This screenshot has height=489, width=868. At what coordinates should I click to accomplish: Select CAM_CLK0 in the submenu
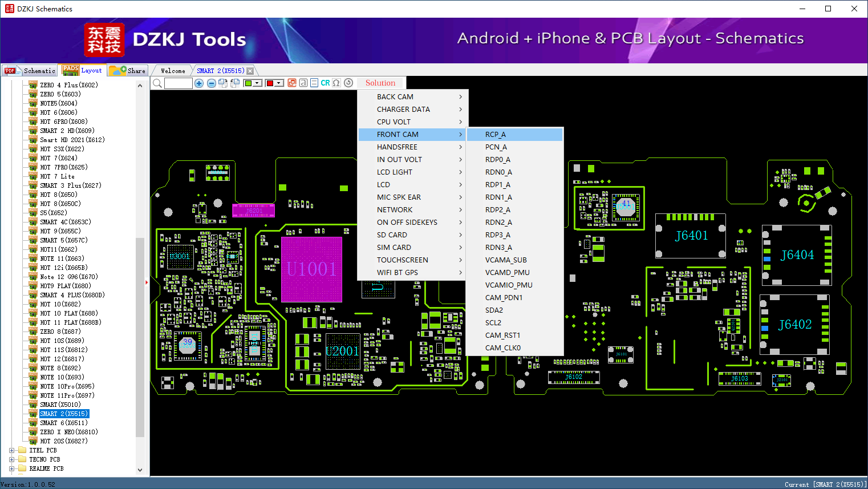pos(515,348)
